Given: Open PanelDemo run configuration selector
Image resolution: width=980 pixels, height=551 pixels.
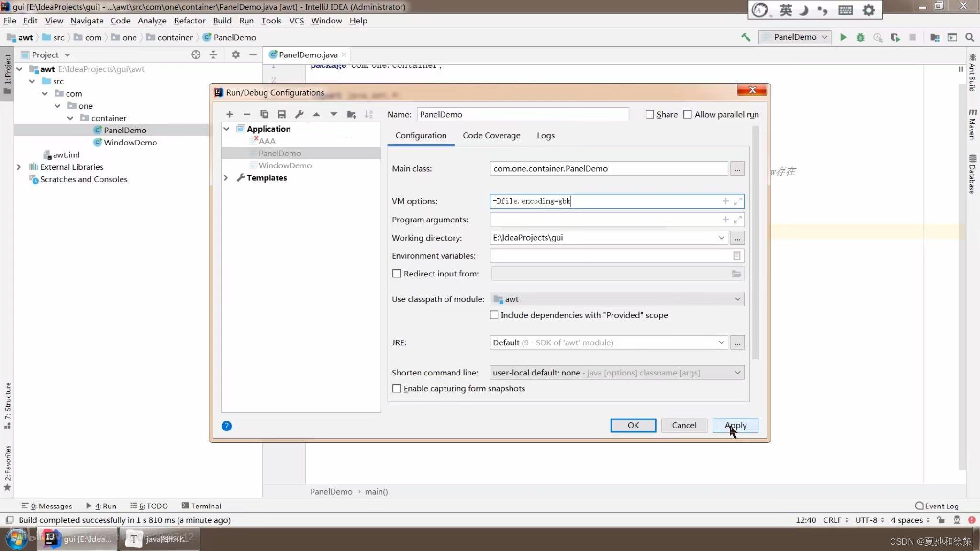Looking at the screenshot, I should coord(795,37).
